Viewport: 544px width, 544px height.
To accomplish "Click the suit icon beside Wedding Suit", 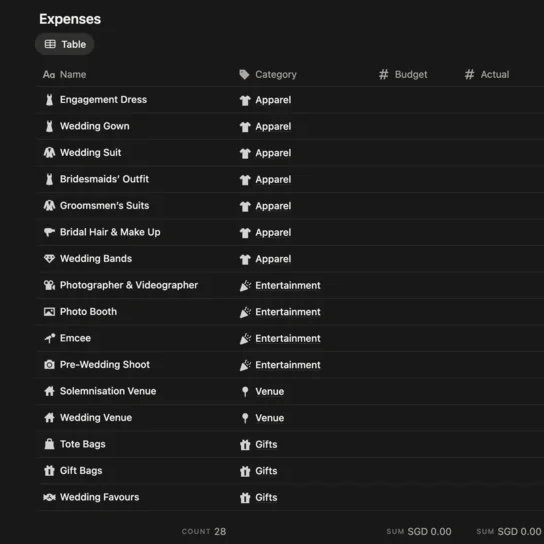I will point(49,153).
